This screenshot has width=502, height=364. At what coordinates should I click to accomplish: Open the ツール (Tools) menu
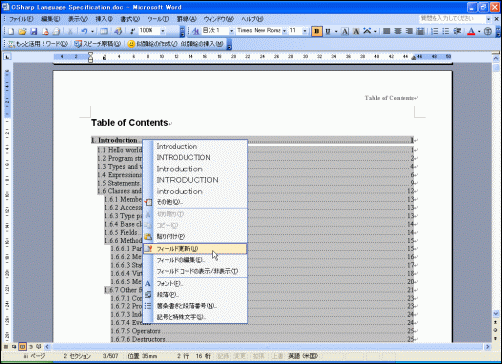[158, 19]
